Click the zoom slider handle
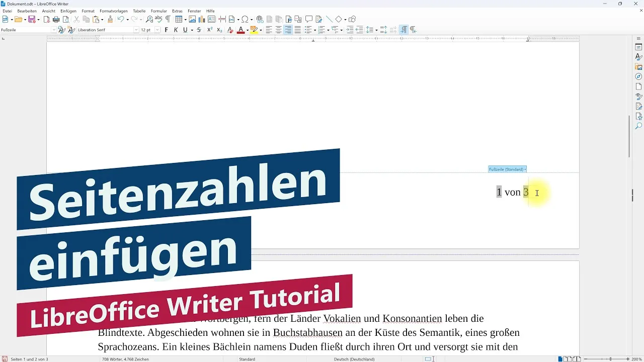This screenshot has width=644, height=362. [x=610, y=359]
